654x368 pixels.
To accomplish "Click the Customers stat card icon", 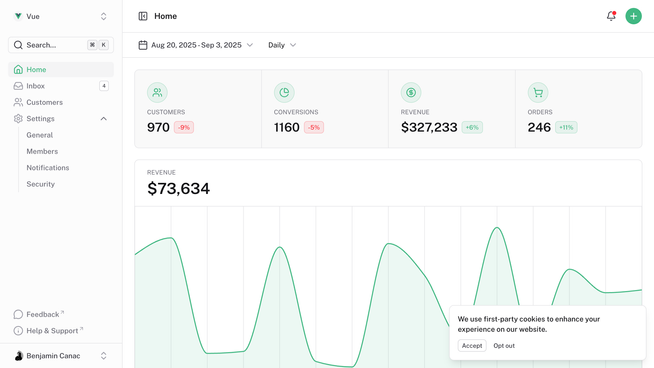I will [157, 92].
